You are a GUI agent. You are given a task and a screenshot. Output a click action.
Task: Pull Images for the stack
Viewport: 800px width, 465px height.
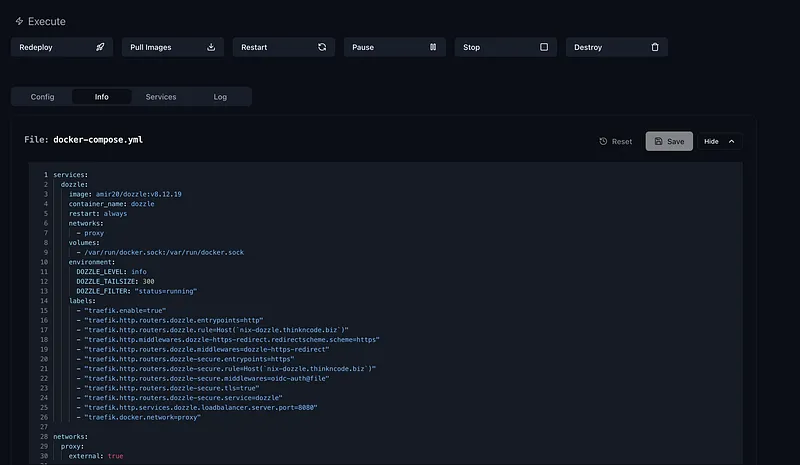(x=173, y=47)
